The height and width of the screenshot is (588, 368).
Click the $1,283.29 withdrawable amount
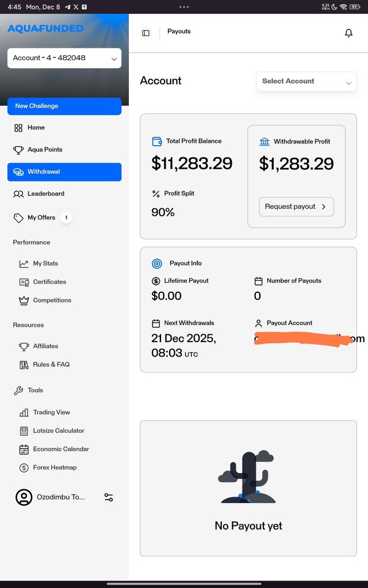[296, 164]
